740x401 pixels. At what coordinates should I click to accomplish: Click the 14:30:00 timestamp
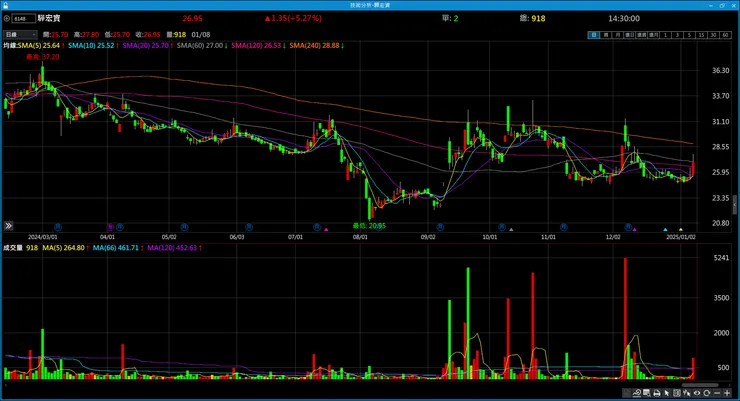point(624,18)
